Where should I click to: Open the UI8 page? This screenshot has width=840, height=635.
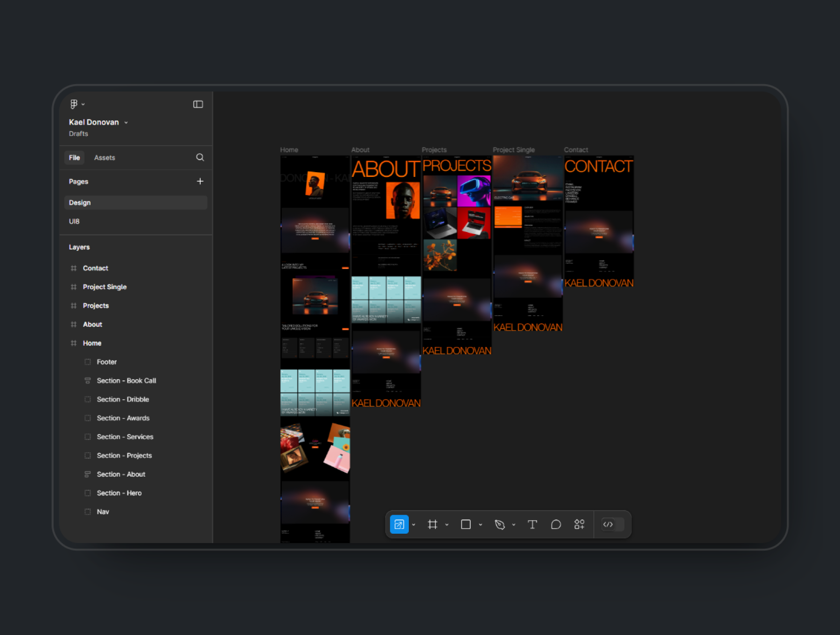tap(74, 221)
